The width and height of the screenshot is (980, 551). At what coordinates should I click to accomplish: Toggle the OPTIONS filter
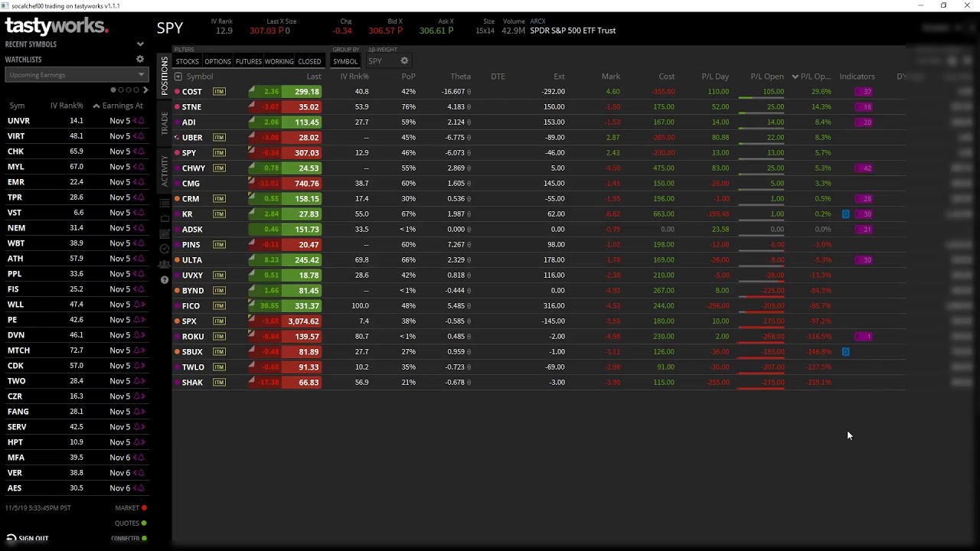click(x=217, y=61)
